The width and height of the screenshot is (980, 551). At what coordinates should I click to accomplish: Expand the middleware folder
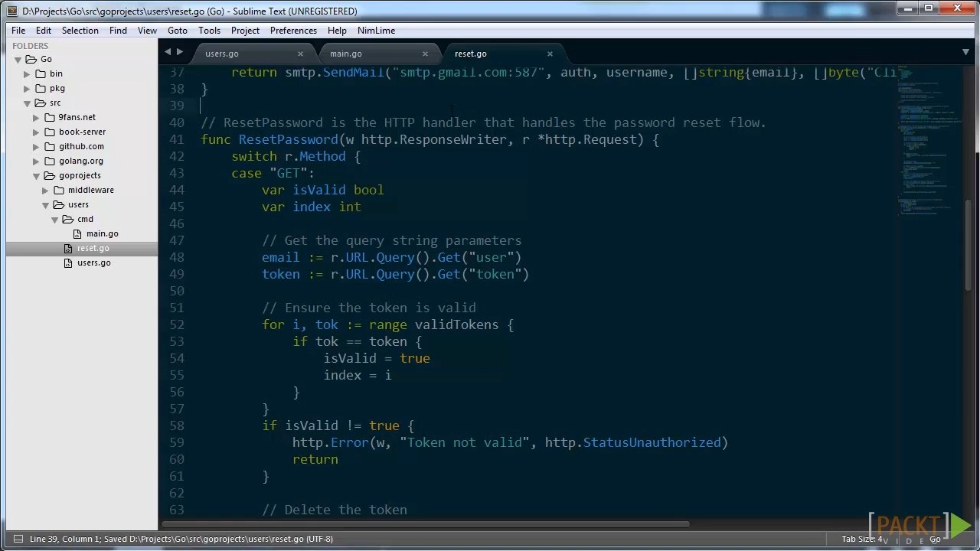pos(45,191)
